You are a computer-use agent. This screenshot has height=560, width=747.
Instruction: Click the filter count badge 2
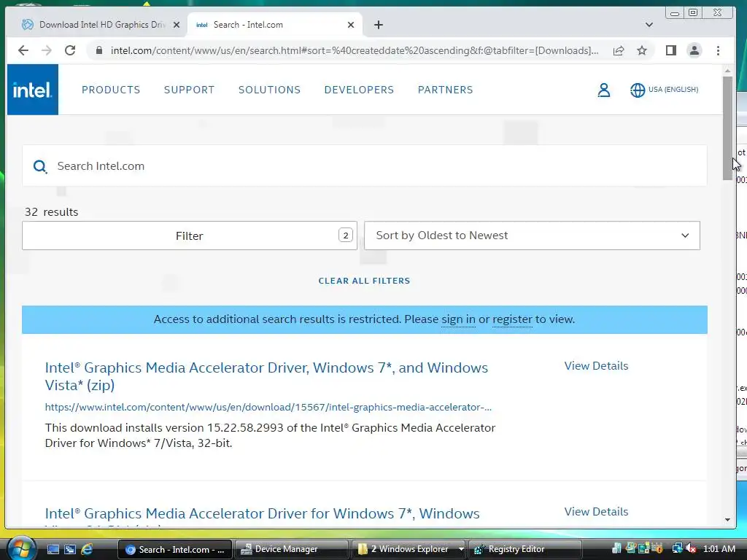[x=346, y=236]
